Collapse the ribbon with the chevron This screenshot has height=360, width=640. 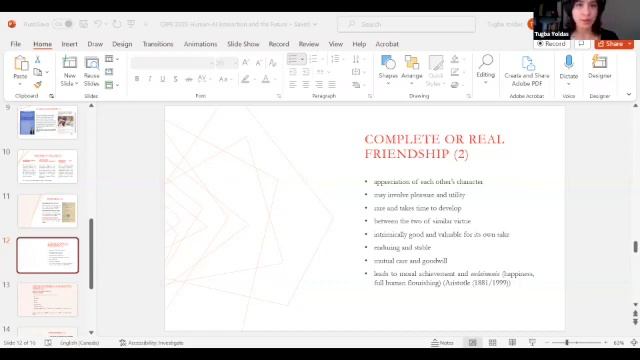point(629,94)
